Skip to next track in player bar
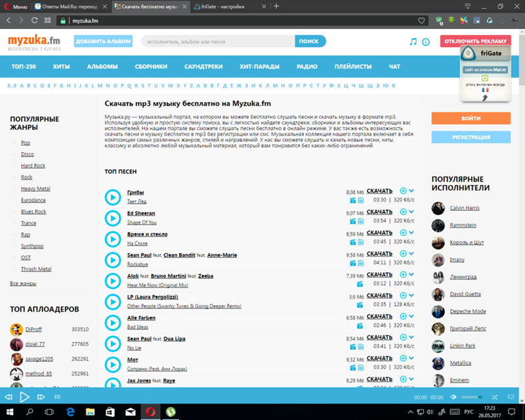 point(41,397)
